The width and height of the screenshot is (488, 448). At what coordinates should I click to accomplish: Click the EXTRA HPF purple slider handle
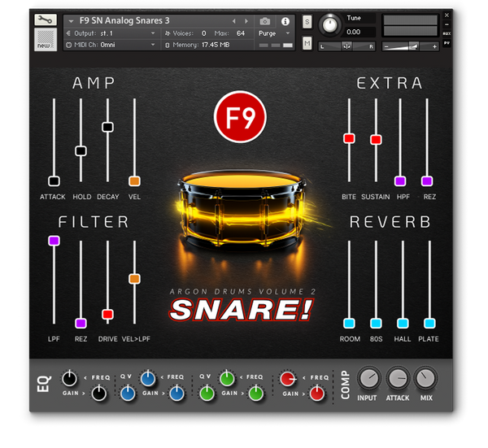pyautogui.click(x=400, y=181)
